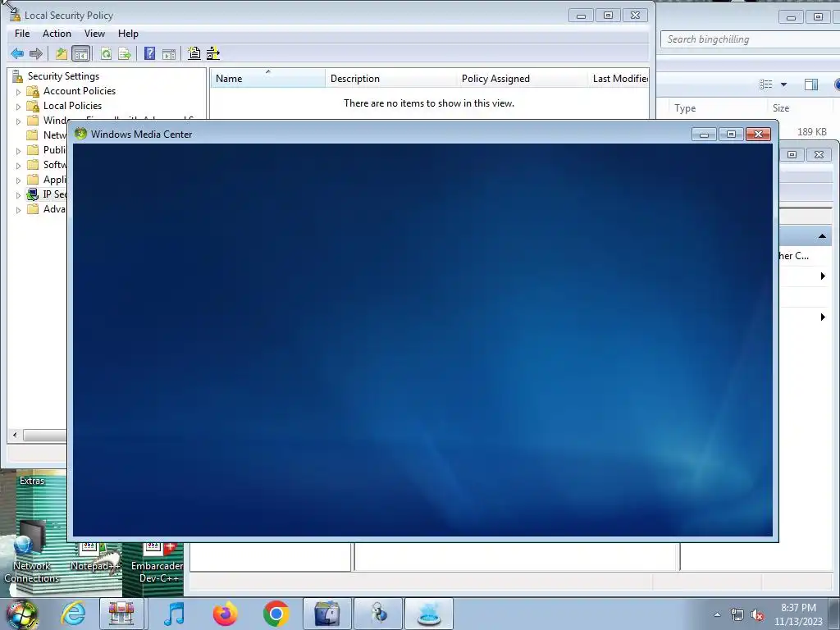This screenshot has height=630, width=840.
Task: Sort by the Policy Assigned column header
Action: pos(522,78)
